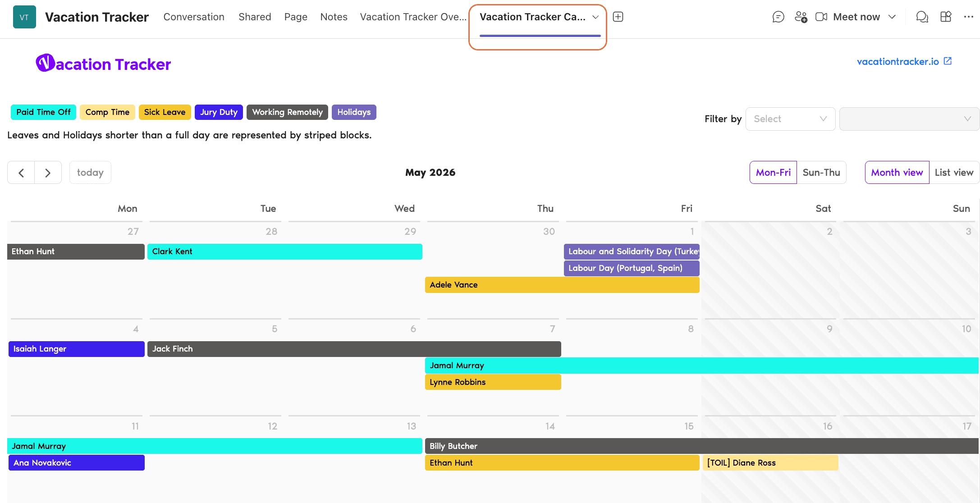980x503 pixels.
Task: Switch to Mon-Fri week layout
Action: tap(773, 173)
